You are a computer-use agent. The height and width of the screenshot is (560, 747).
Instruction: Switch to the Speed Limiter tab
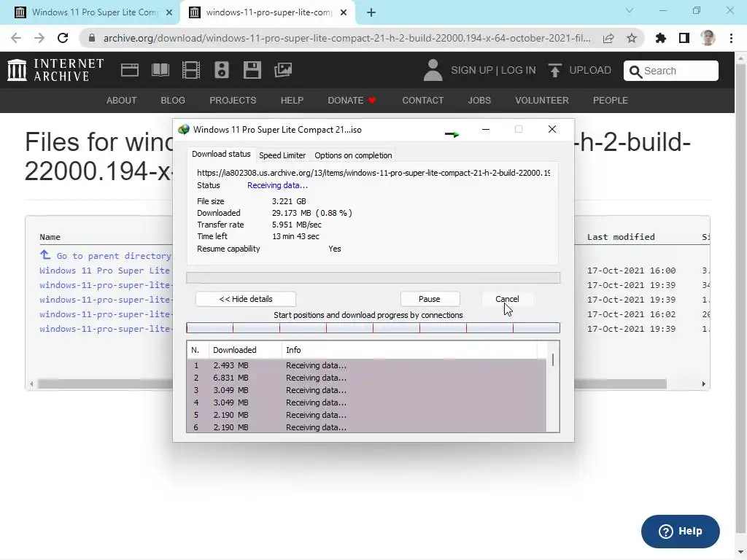click(282, 155)
